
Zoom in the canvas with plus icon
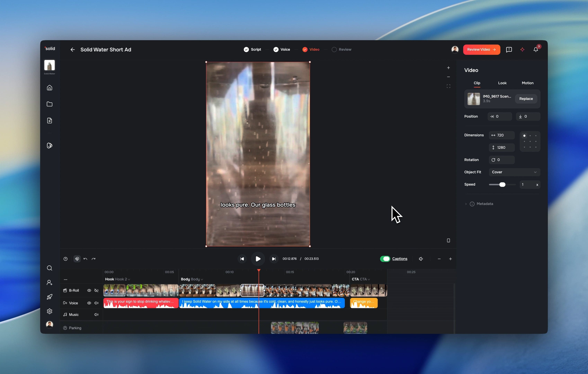point(448,68)
